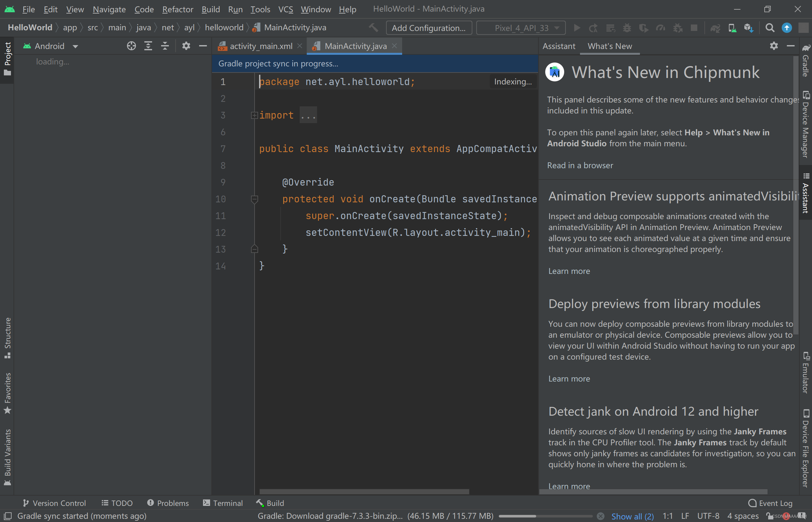Open the UTF-8 encoding selector
The width and height of the screenshot is (812, 522).
pos(708,516)
